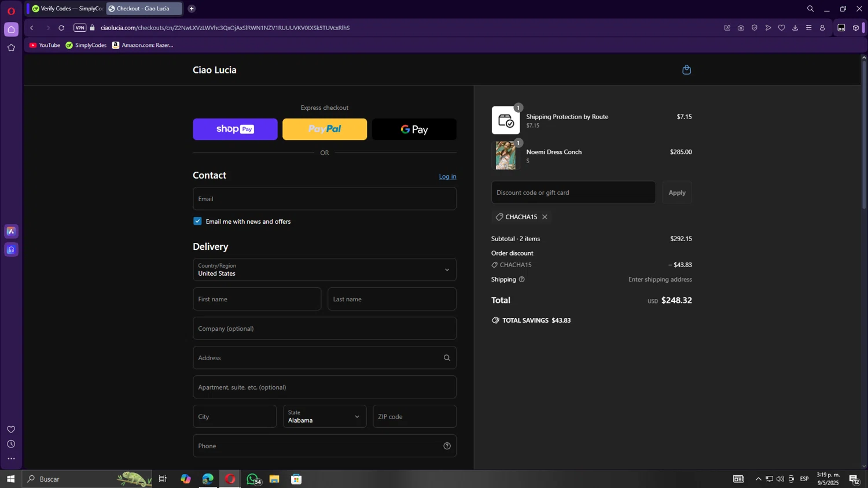Open File Explorer from taskbar

(x=274, y=479)
